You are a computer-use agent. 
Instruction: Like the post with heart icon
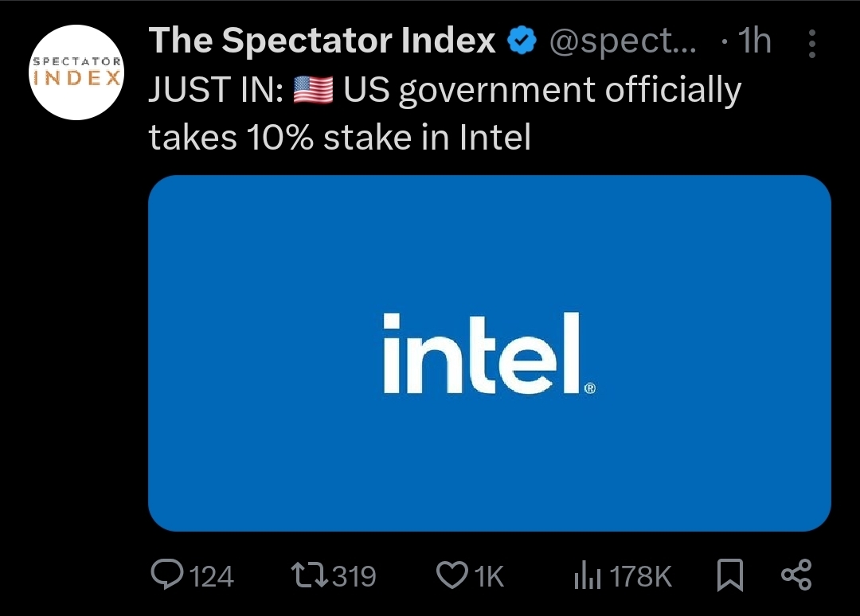tap(452, 575)
